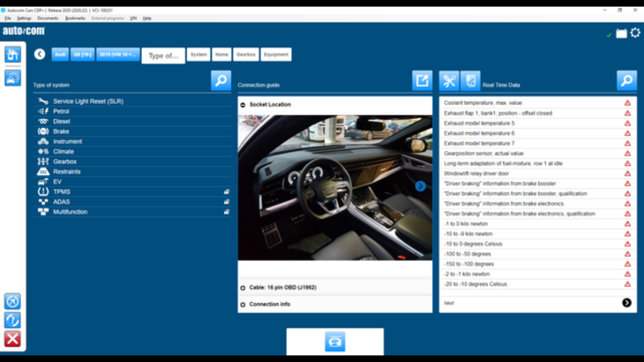Click the home icon in left sidebar
This screenshot has height=362, width=644.
point(13,54)
